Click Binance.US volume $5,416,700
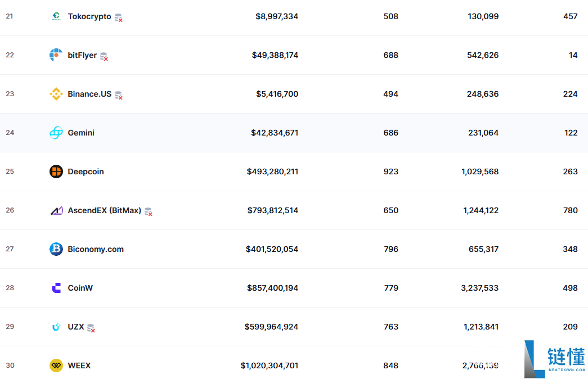This screenshot has width=588, height=379. click(277, 94)
